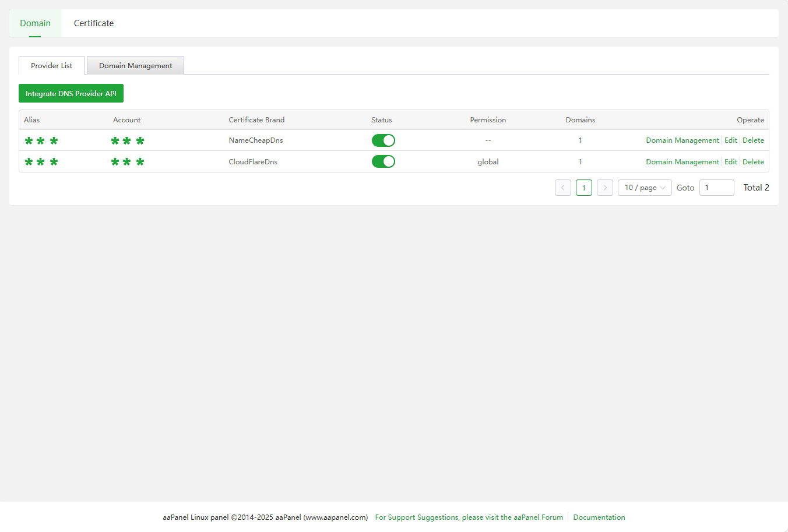
Task: Open the 10 / page dropdown
Action: pyautogui.click(x=644, y=188)
